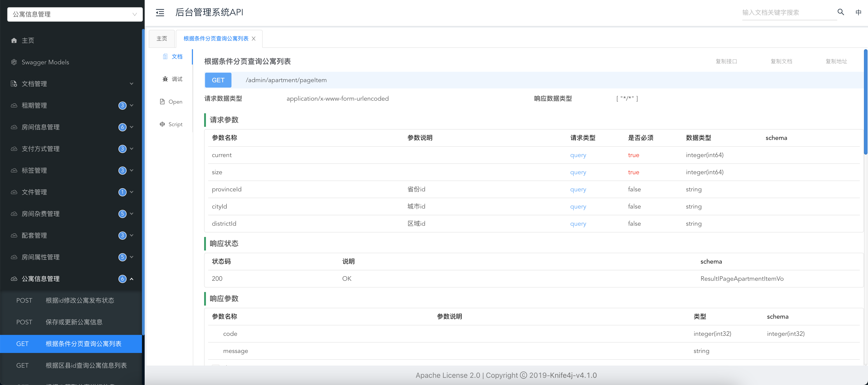Screen dimensions: 868x385
Task: Switch to the 主页 tab
Action: (161, 38)
